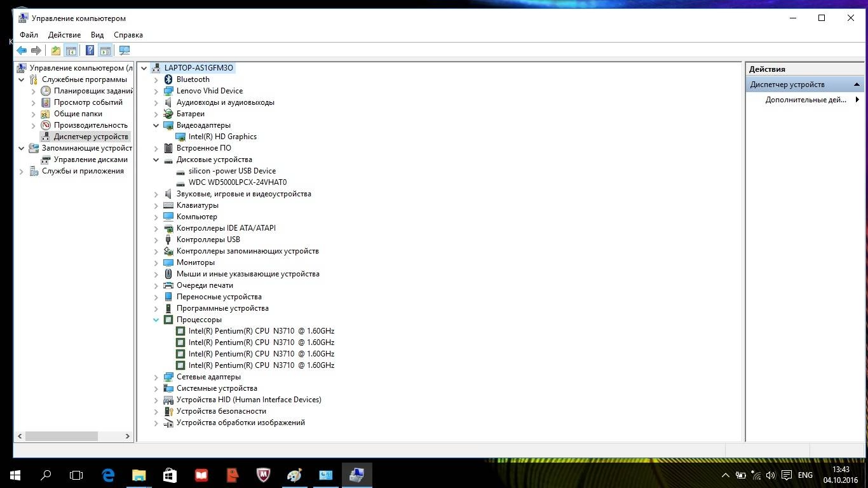Click the Intel(R) HD Graphics adapter icon
Image resolution: width=868 pixels, height=488 pixels.
point(180,137)
